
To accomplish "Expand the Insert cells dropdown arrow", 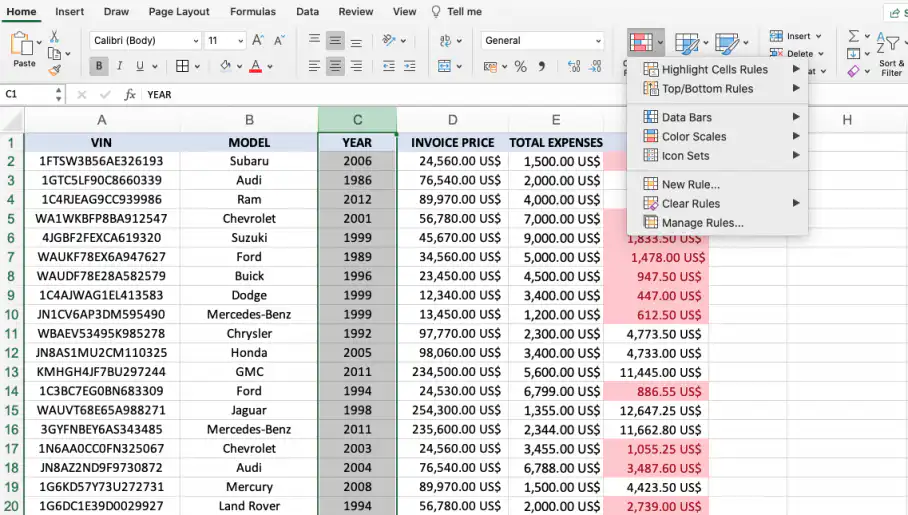I will pos(819,36).
